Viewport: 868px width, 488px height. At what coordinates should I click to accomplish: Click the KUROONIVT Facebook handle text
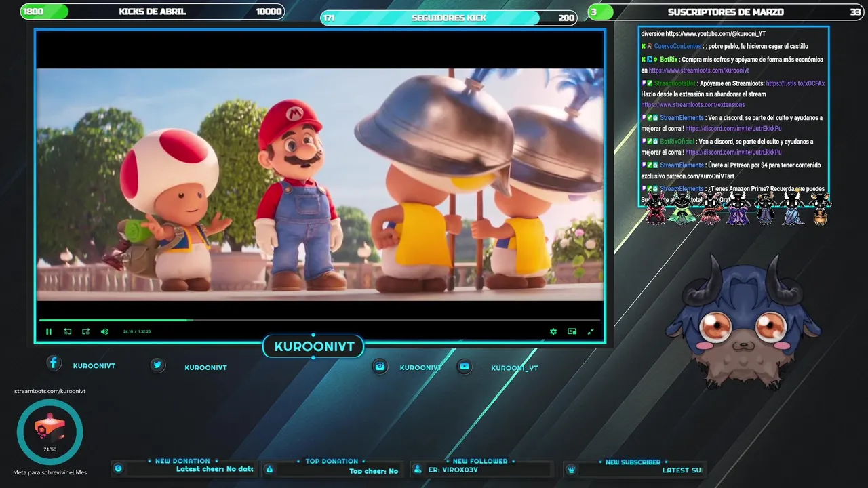click(94, 366)
